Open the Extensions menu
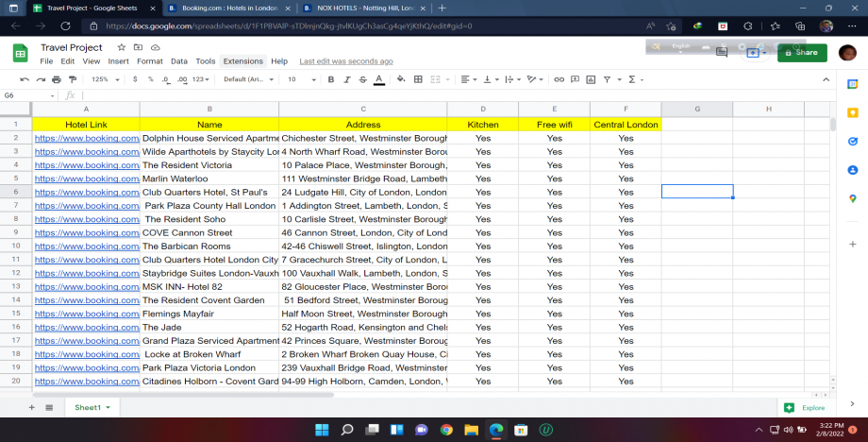Image resolution: width=868 pixels, height=442 pixels. point(242,61)
